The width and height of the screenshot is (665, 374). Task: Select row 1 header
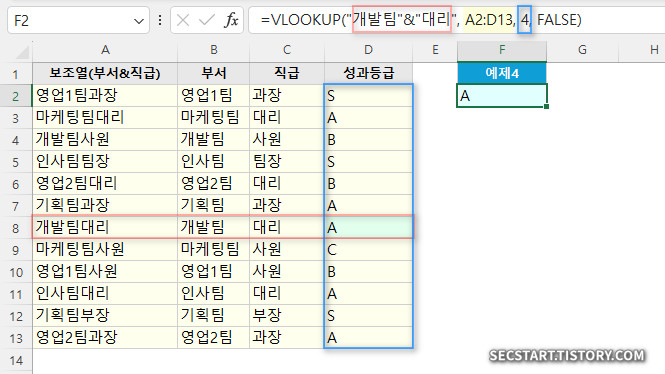(x=16, y=74)
